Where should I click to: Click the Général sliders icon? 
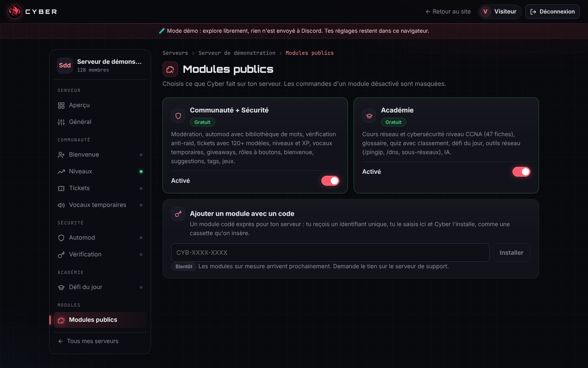tap(61, 122)
